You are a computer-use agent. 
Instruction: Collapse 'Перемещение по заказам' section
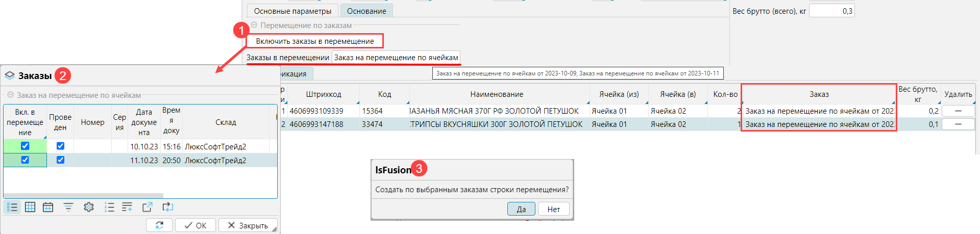click(254, 25)
